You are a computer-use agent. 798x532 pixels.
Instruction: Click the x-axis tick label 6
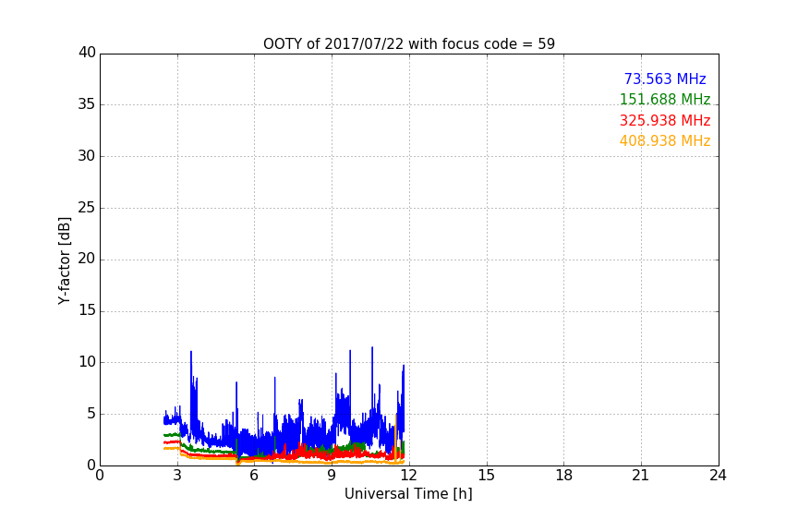254,476
